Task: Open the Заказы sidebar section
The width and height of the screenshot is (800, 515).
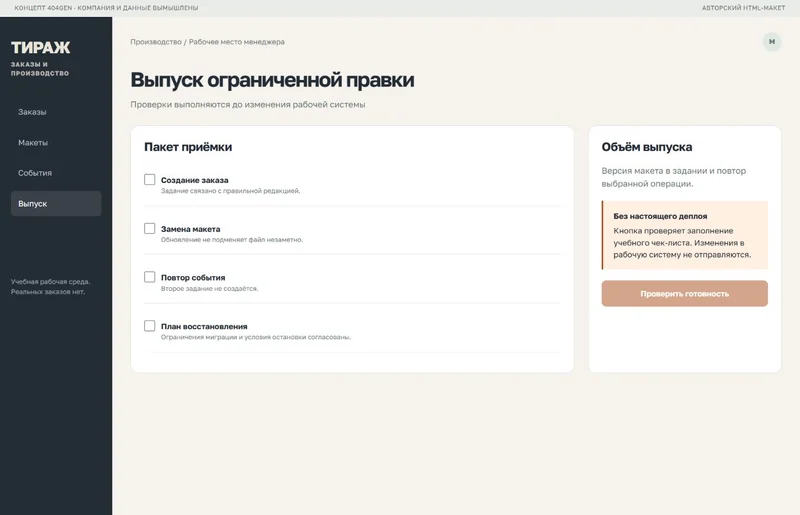Action: tap(56, 112)
